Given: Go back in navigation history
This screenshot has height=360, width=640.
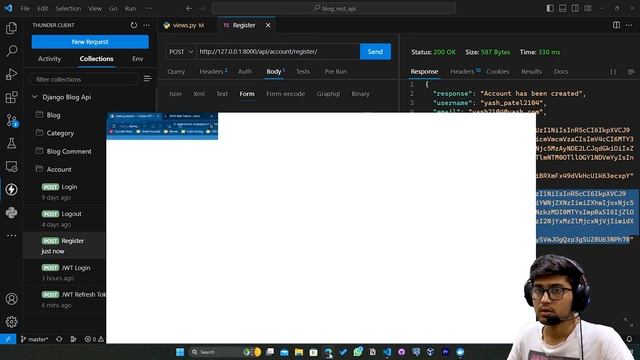Looking at the screenshot, I should (x=189, y=8).
